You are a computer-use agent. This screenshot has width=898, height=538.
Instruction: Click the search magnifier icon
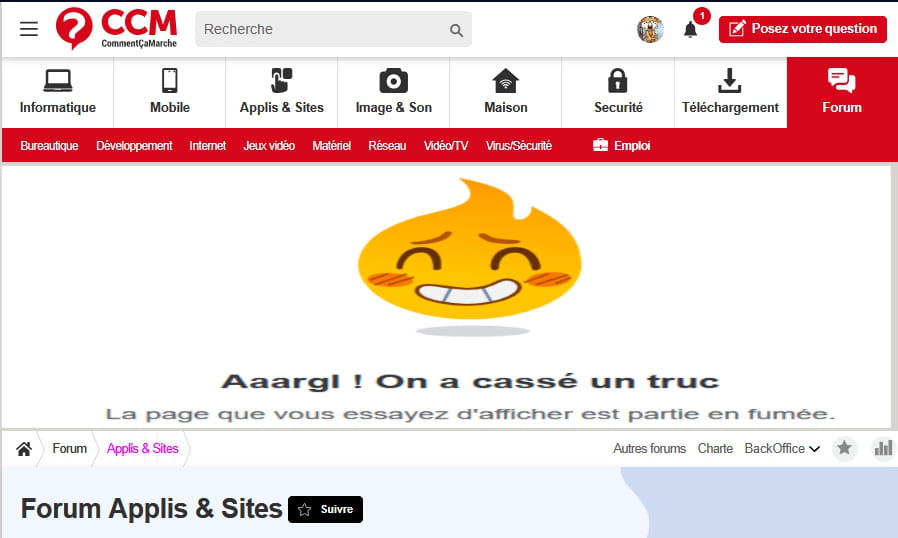tap(456, 30)
